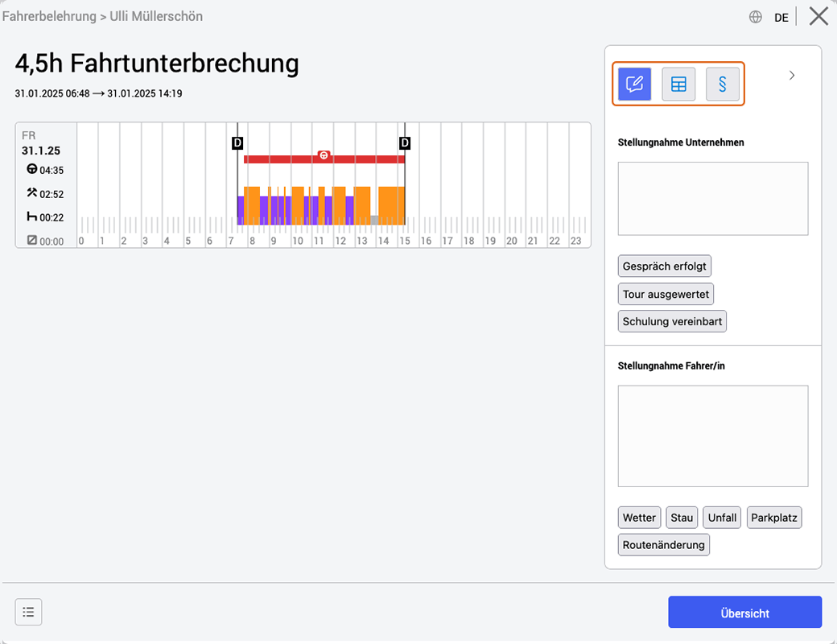Image resolution: width=837 pixels, height=644 pixels.
Task: Switch to the table view icon
Action: click(678, 84)
